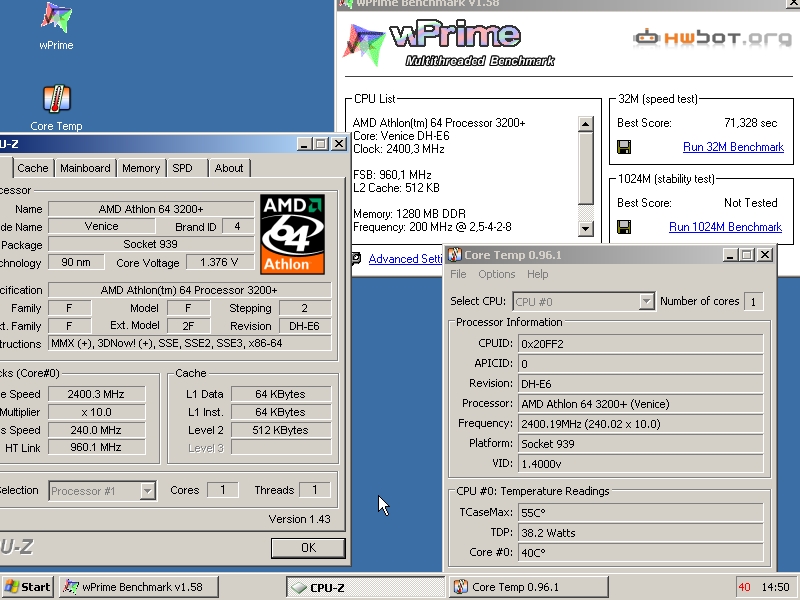The height and width of the screenshot is (600, 800).
Task: Click the Not Tested score text
Action: 751,203
